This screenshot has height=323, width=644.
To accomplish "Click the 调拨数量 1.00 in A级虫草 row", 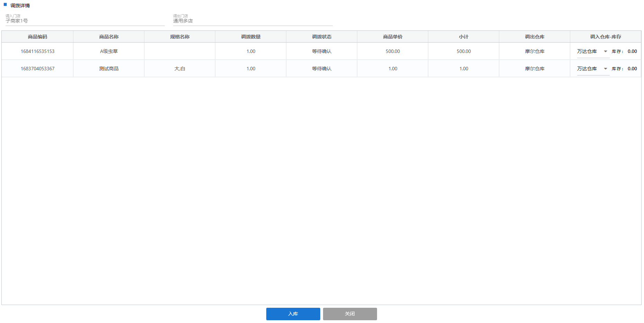I will (251, 51).
